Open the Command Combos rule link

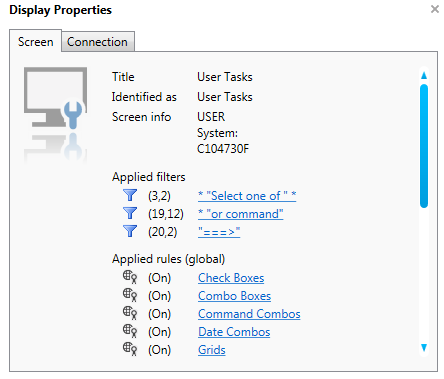[249, 314]
